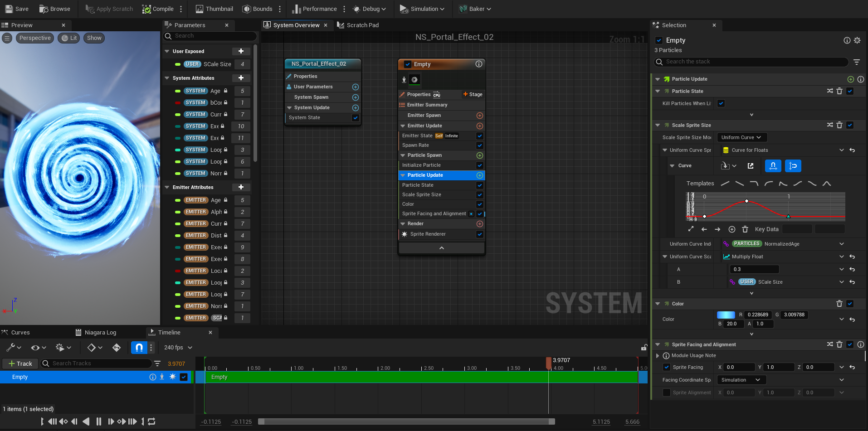The width and height of the screenshot is (868, 431).
Task: Click the add key icon under curve editor
Action: click(x=731, y=229)
